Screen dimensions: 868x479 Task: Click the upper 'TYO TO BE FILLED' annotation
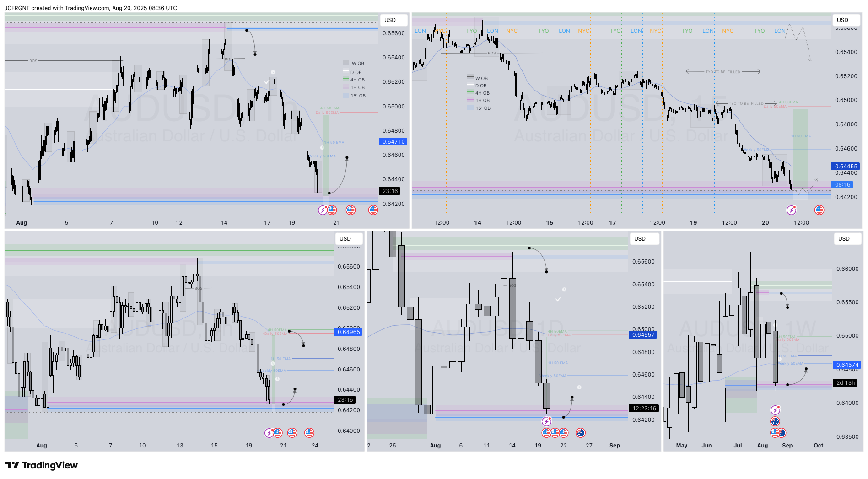[723, 72]
